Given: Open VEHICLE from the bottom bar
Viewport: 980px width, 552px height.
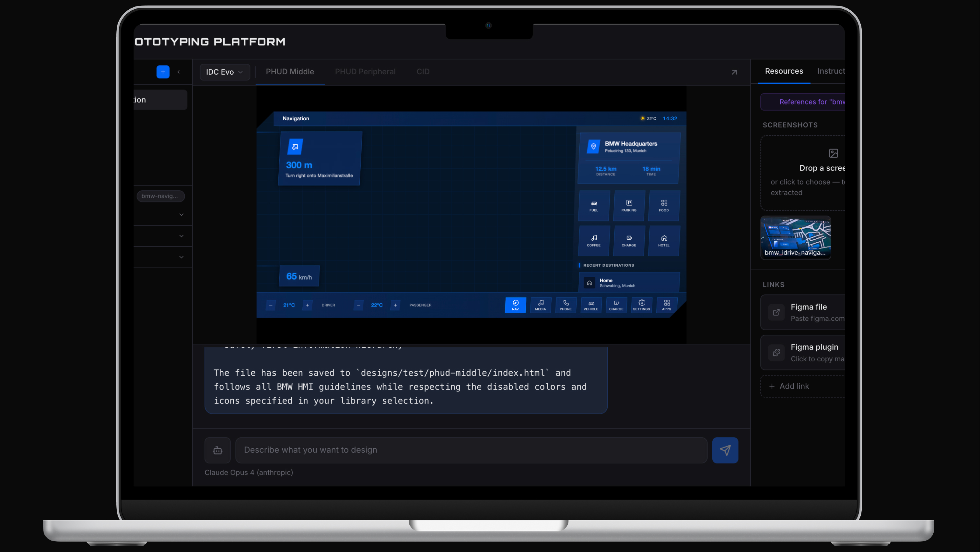Looking at the screenshot, I should (591, 305).
